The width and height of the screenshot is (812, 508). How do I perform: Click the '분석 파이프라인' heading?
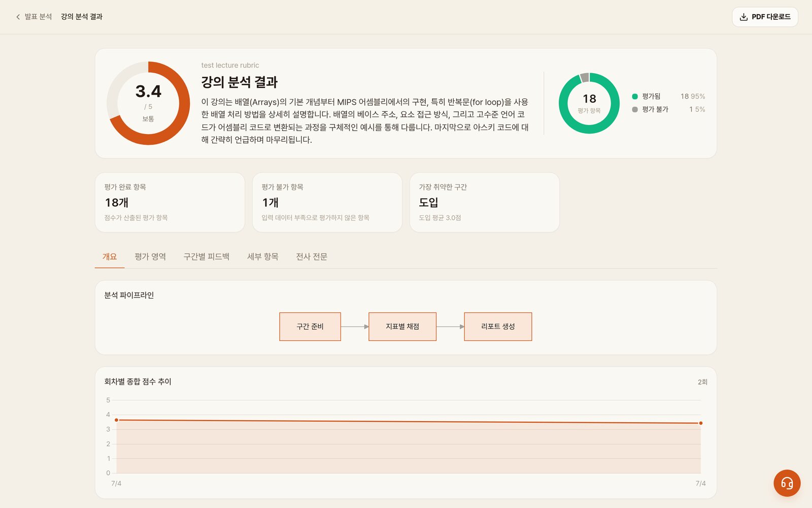coord(129,295)
